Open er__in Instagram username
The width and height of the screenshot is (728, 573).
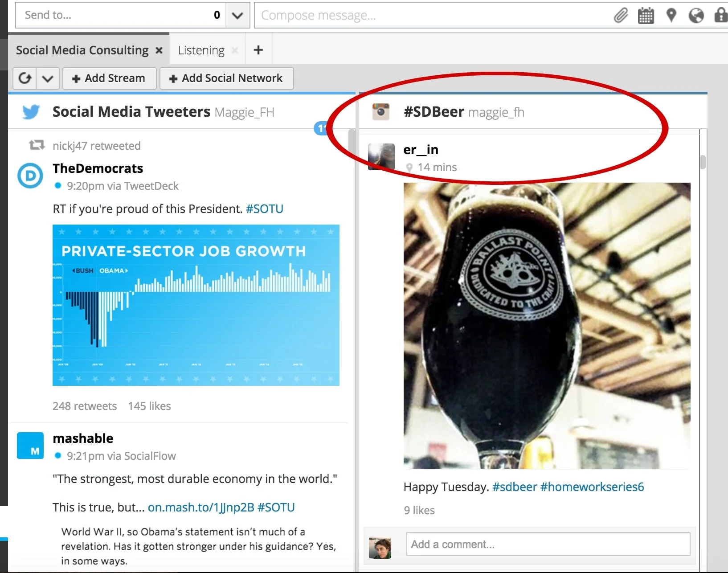click(x=421, y=150)
